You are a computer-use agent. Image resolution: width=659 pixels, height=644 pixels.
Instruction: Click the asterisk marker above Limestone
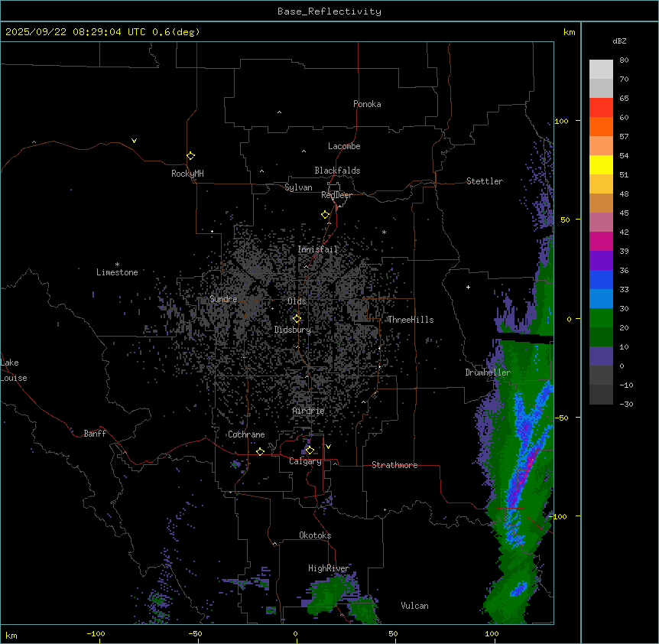117,264
